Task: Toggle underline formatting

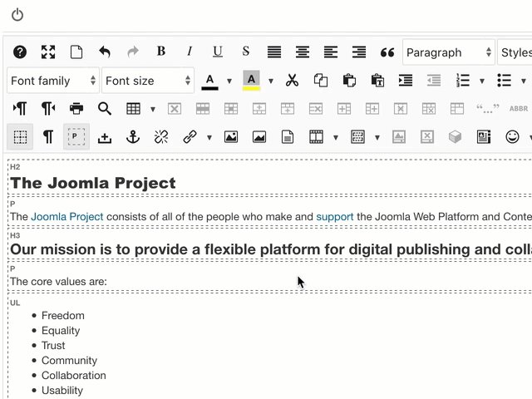Action: (218, 52)
